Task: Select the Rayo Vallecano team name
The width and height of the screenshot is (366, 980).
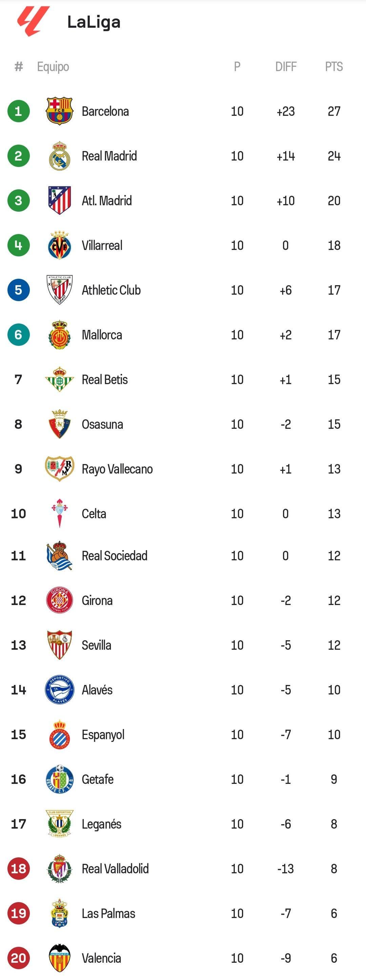Action: click(117, 469)
